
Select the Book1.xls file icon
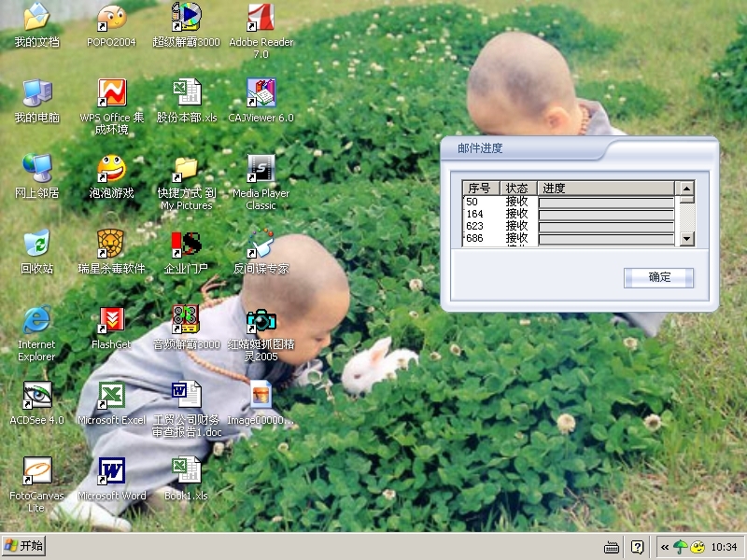pyautogui.click(x=186, y=471)
